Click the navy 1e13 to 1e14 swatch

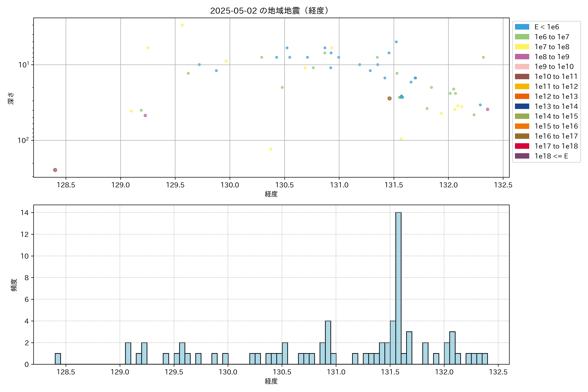click(x=522, y=106)
